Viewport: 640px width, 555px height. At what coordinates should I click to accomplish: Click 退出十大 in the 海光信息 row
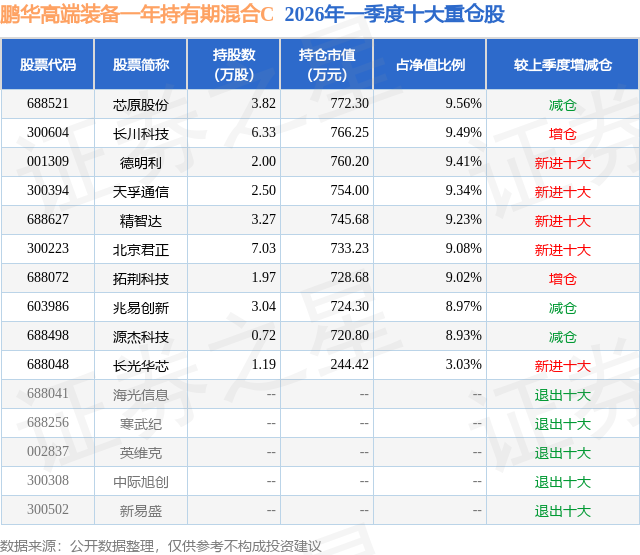[x=563, y=395]
